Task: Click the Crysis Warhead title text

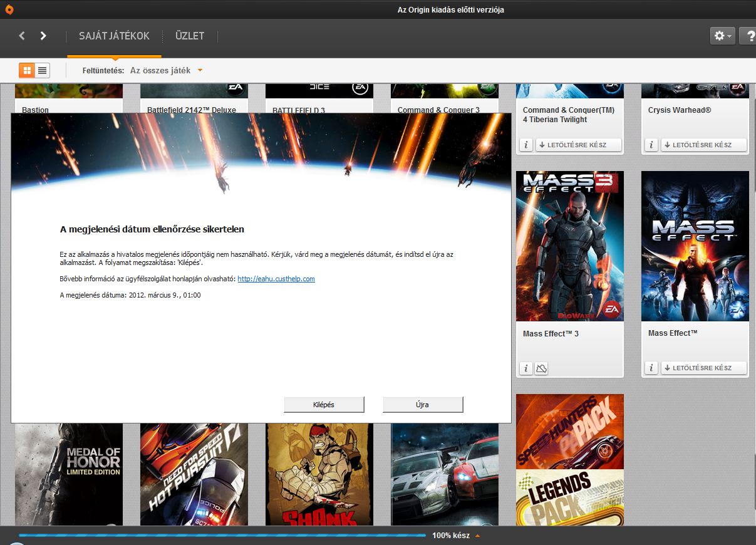Action: (678, 110)
